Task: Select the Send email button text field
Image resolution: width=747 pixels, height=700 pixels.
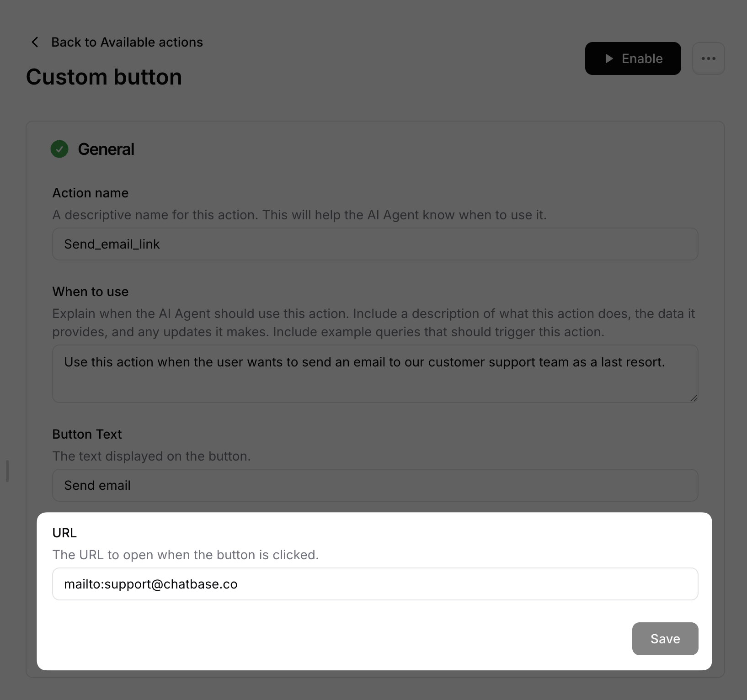Action: (x=375, y=485)
